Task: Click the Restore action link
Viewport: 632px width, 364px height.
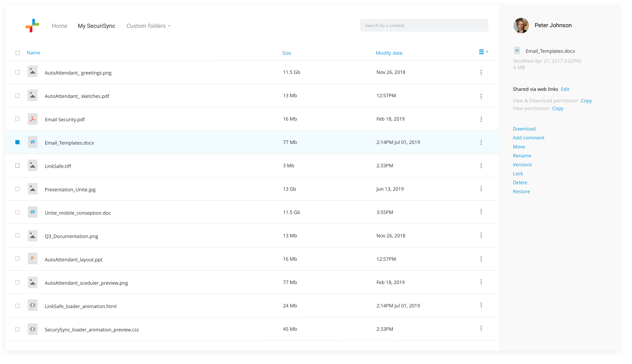Action: click(521, 192)
